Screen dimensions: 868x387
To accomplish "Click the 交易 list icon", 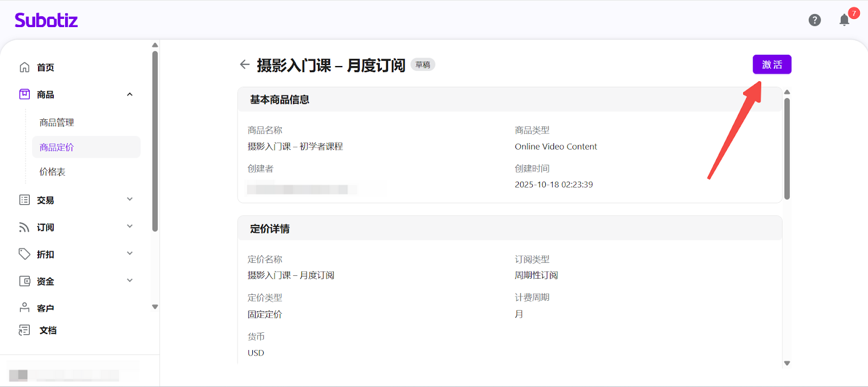I will [24, 200].
